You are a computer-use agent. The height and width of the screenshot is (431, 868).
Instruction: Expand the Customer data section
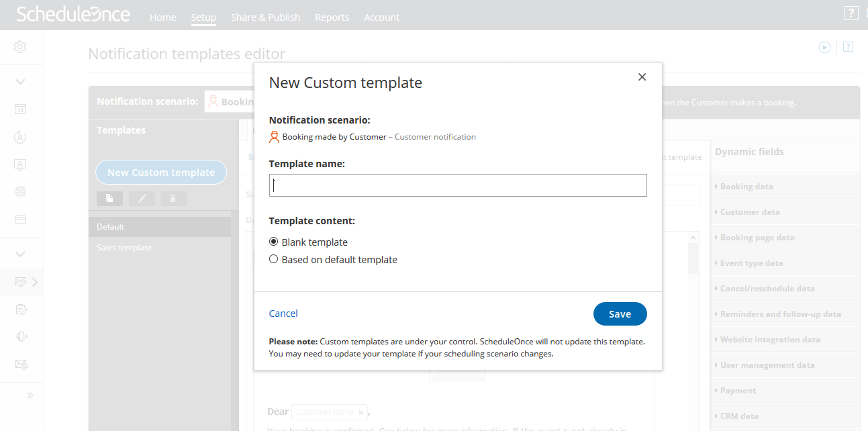click(749, 212)
